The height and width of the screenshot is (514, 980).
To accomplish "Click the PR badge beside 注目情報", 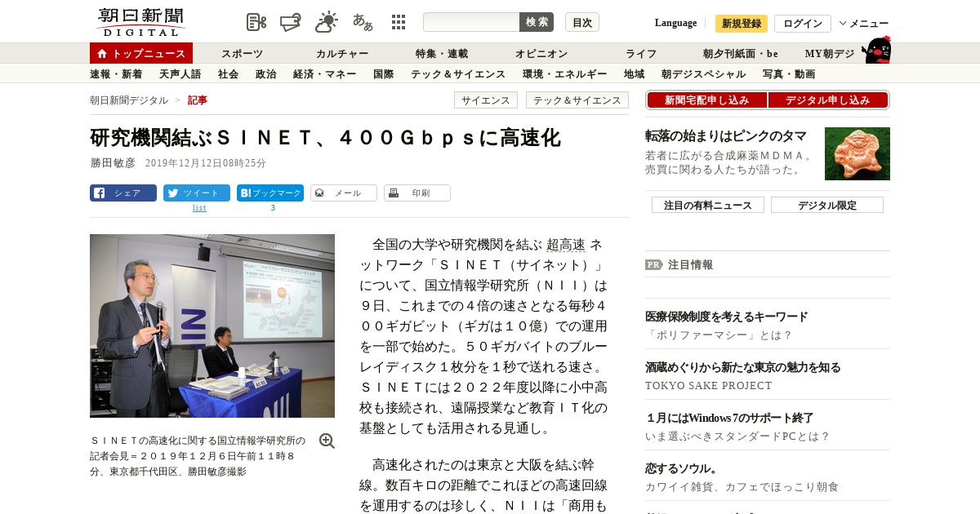I will click(x=653, y=264).
